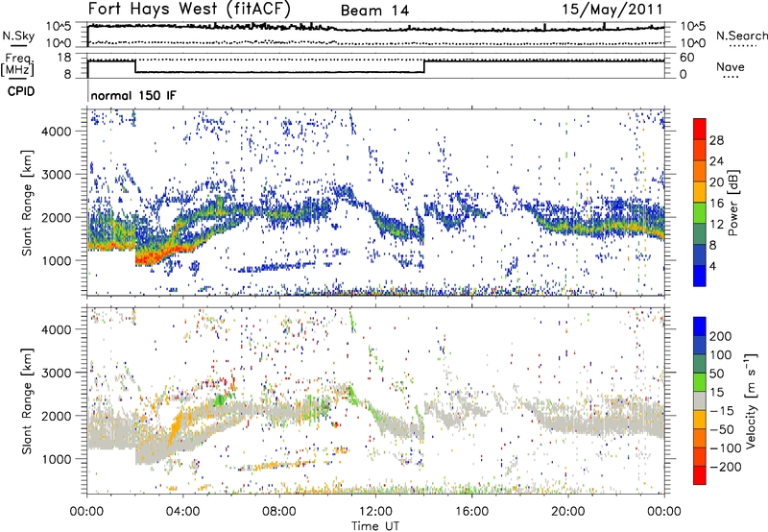Click the '18' frequency axis value
This screenshot has width=768, height=532.
tap(64, 58)
